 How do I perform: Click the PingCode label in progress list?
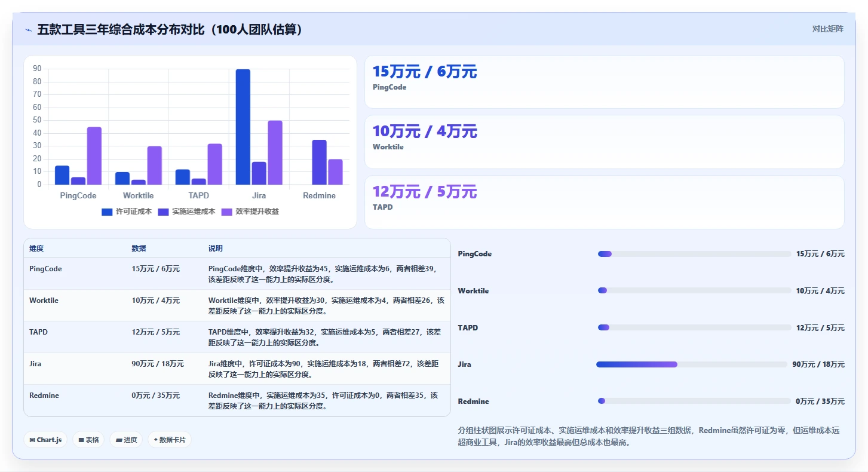pos(475,254)
